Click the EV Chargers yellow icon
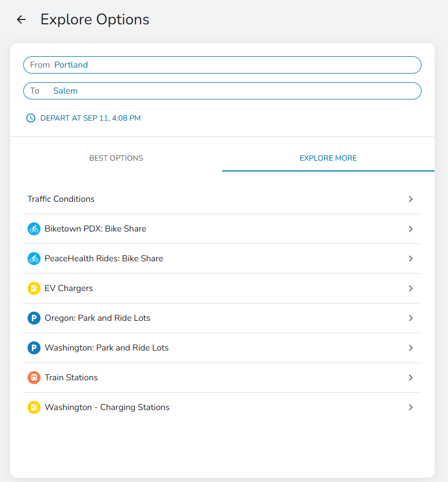The width and height of the screenshot is (448, 482). 34,288
